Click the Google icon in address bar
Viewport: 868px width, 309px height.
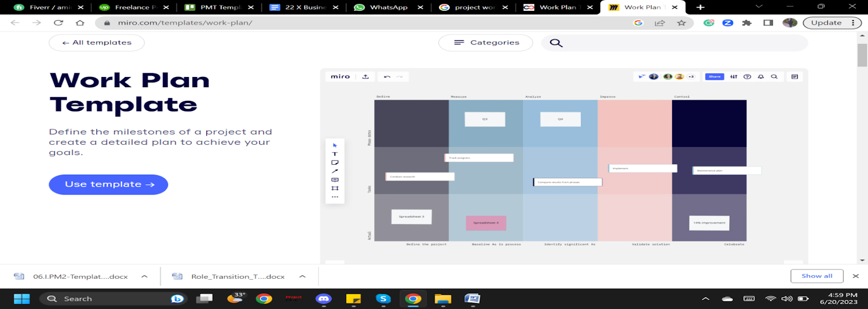pyautogui.click(x=638, y=23)
